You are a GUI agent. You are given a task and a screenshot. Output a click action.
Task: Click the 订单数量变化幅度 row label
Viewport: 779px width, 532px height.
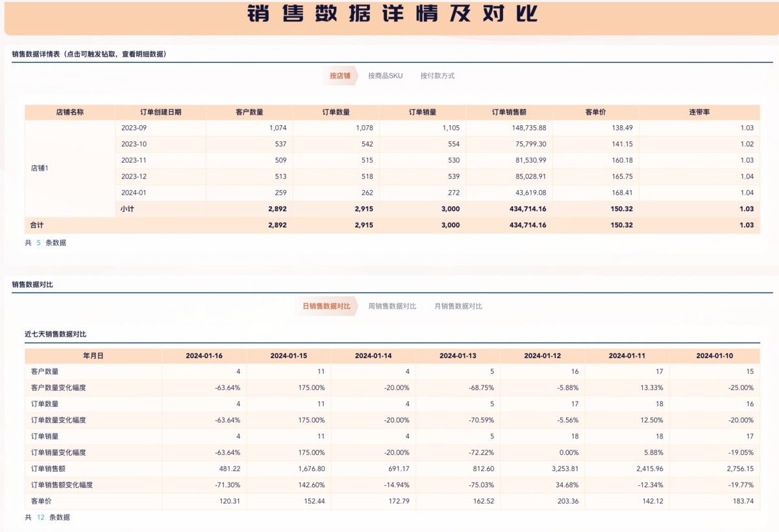58,420
